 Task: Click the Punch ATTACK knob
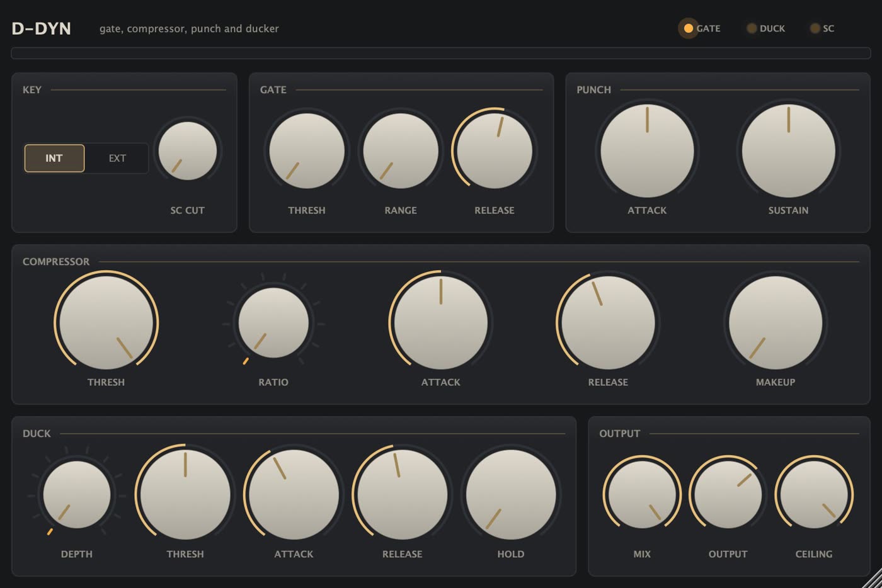coord(647,151)
